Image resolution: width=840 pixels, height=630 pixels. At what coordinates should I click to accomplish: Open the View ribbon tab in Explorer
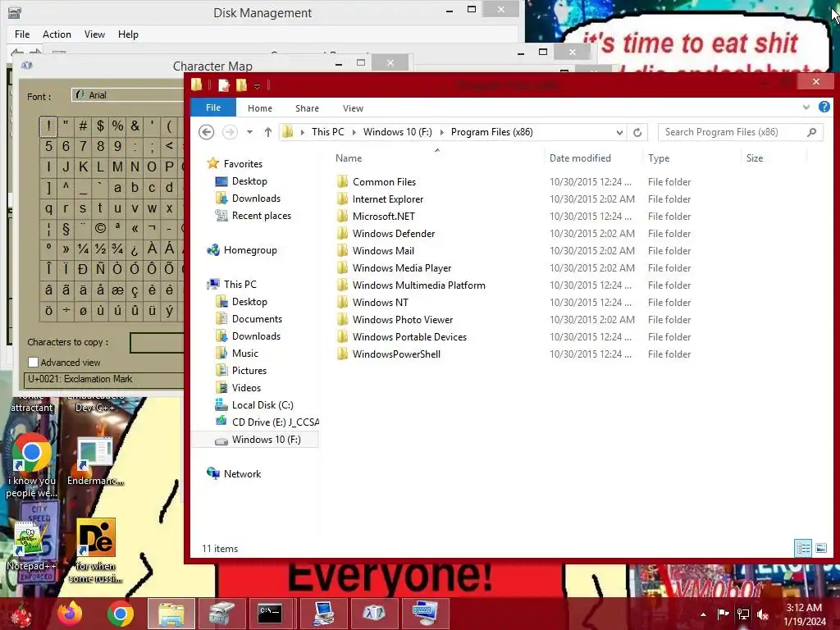click(353, 108)
